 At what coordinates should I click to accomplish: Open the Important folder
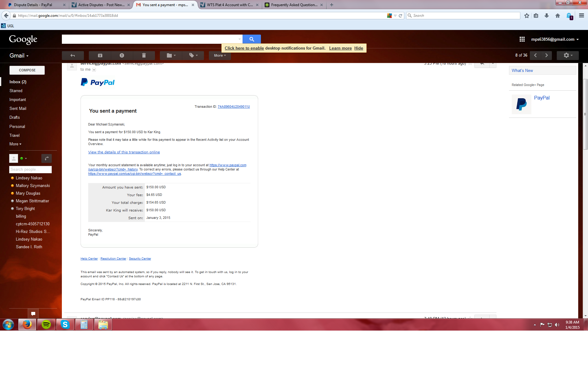17,99
